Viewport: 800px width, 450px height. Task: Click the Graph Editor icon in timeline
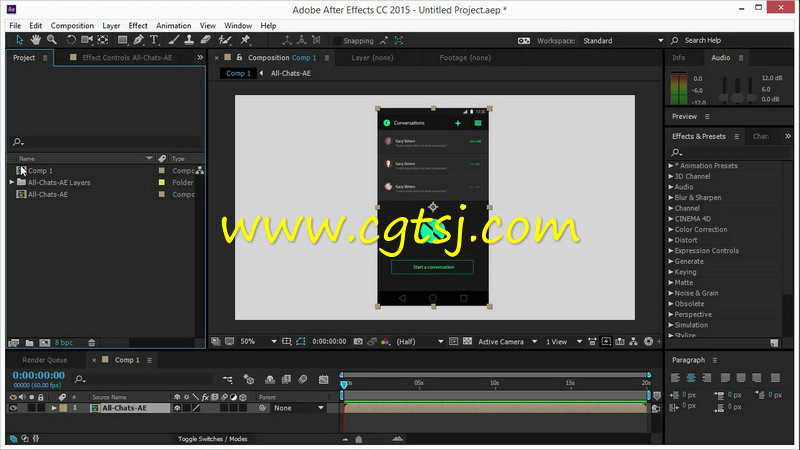(323, 379)
